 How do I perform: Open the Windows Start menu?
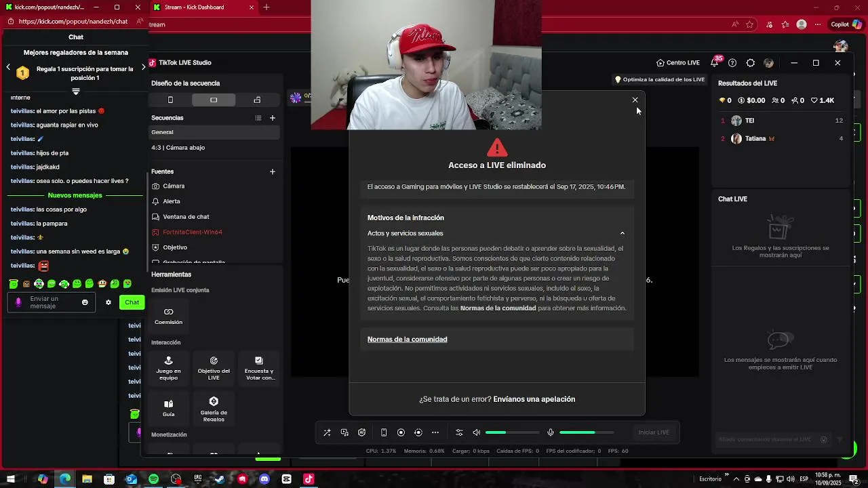click(10, 479)
